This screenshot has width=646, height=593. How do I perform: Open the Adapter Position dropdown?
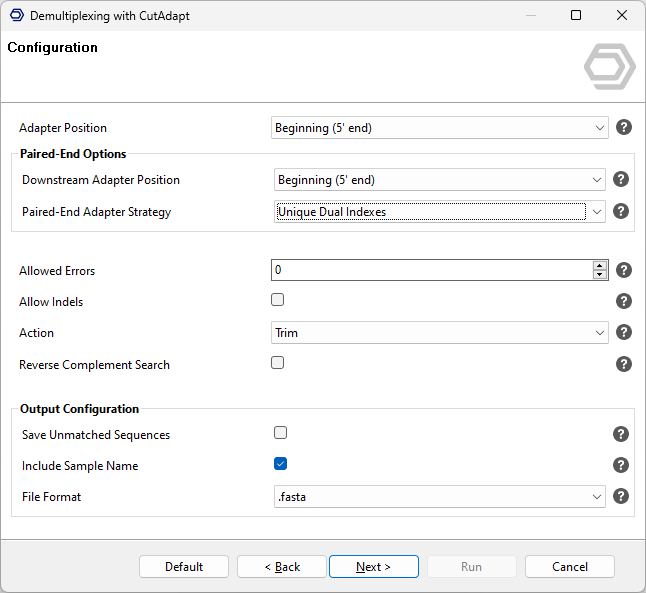(440, 128)
